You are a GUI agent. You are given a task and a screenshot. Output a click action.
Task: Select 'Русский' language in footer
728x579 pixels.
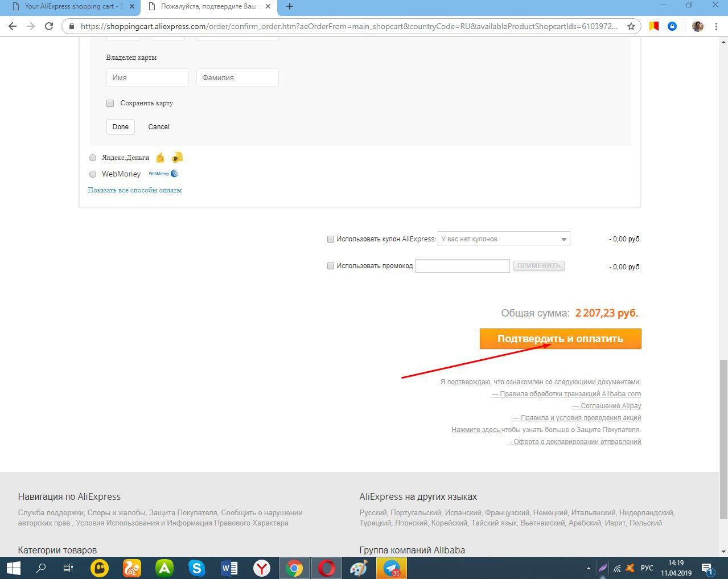[373, 512]
